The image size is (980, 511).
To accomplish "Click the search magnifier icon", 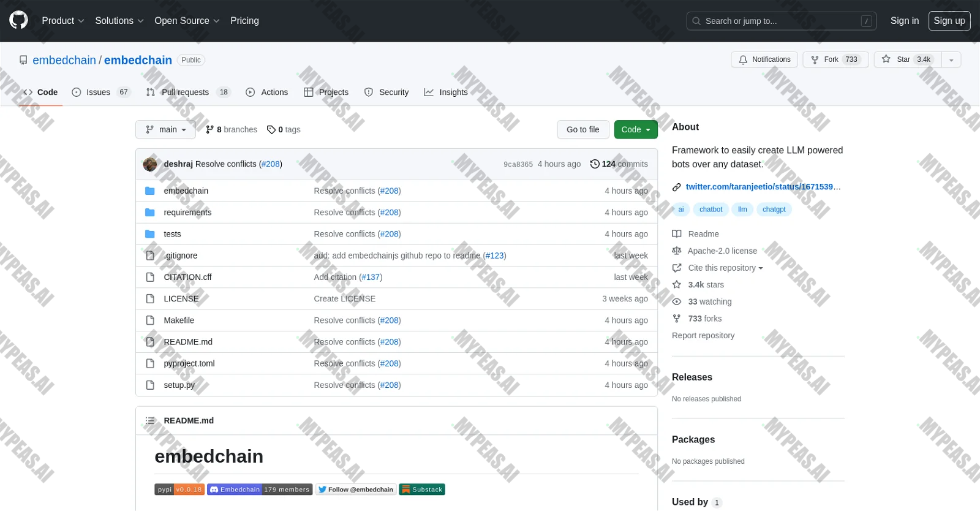I will [x=696, y=21].
